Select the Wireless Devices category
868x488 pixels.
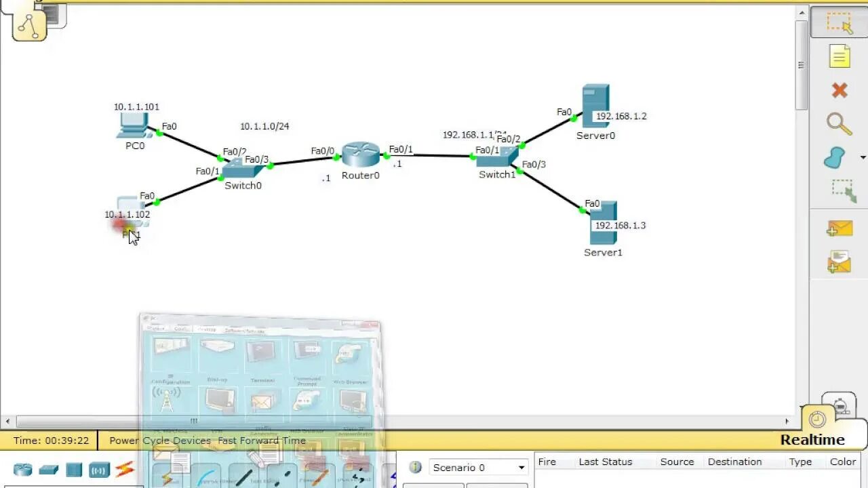click(99, 469)
